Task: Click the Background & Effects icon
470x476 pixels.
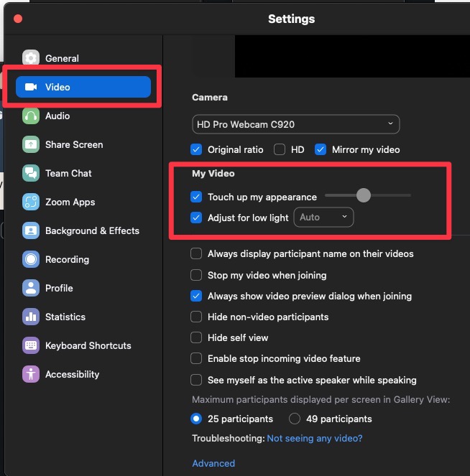Action: point(31,230)
